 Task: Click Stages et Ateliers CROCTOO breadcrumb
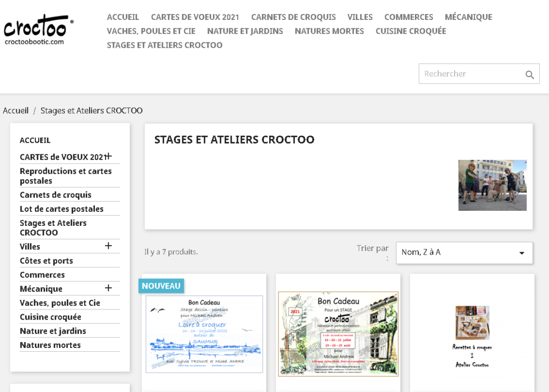pos(91,110)
